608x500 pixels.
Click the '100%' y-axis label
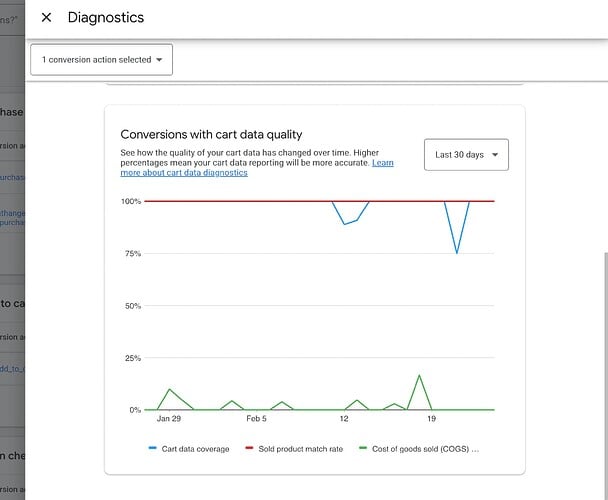[130, 202]
